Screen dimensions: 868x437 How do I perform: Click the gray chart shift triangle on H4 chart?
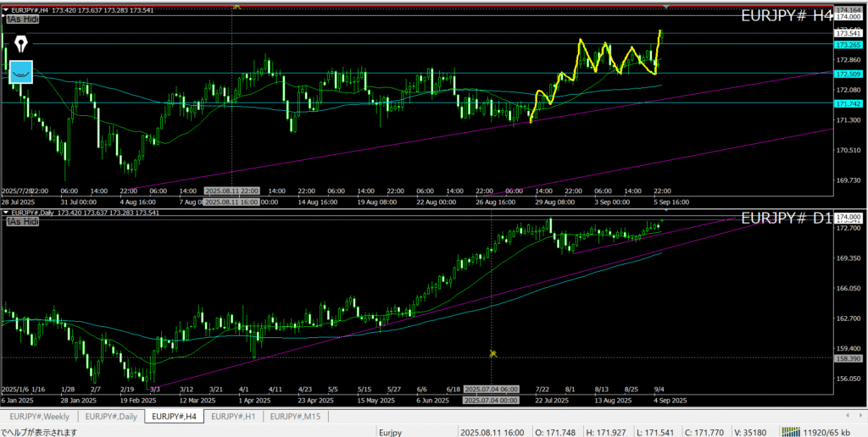[666, 7]
